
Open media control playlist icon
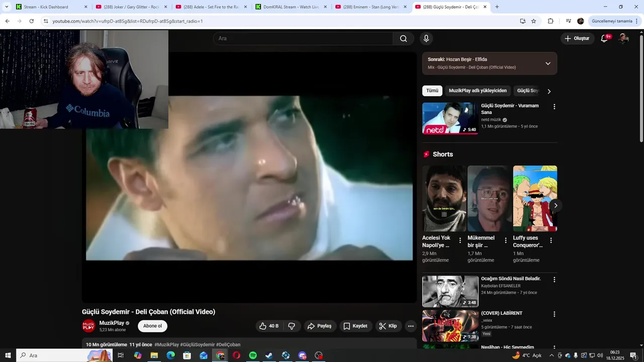[x=569, y=21]
